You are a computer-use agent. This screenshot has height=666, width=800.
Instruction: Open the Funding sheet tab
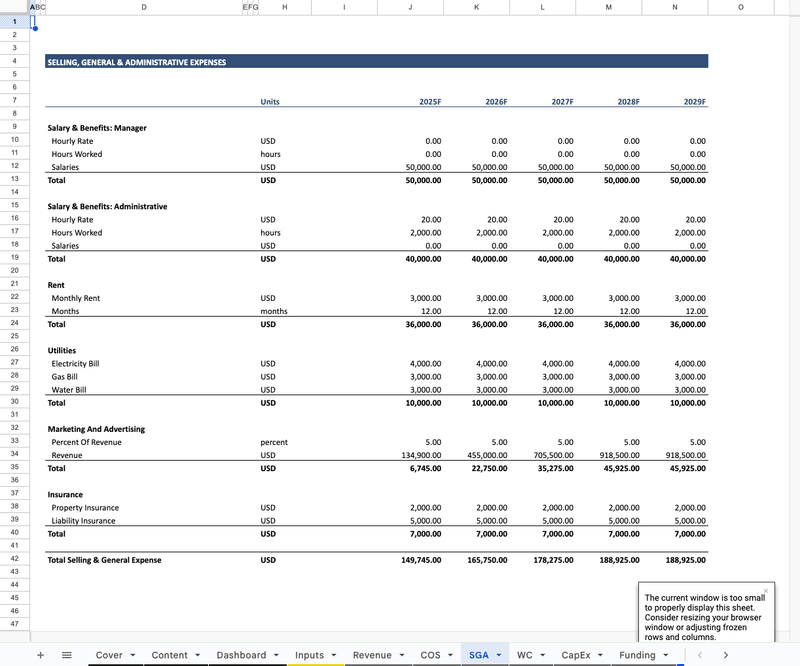[637, 655]
